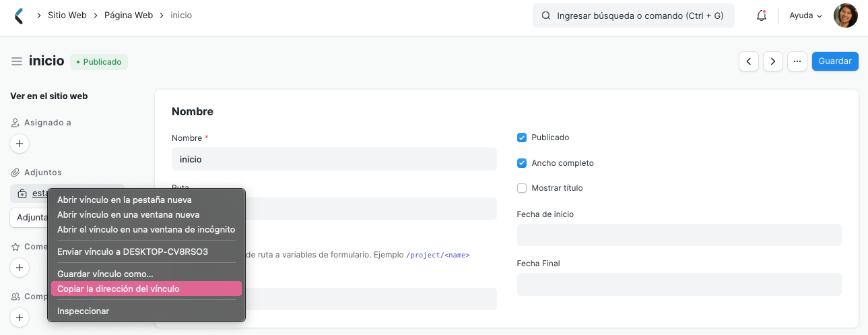This screenshot has width=868, height=335.
Task: Expand the Ayuda help dropdown
Action: click(806, 16)
